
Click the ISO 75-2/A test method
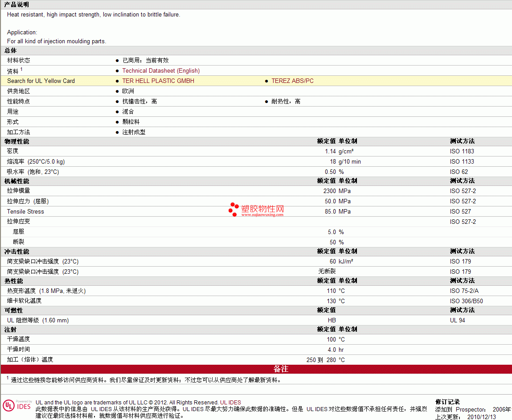point(464,291)
